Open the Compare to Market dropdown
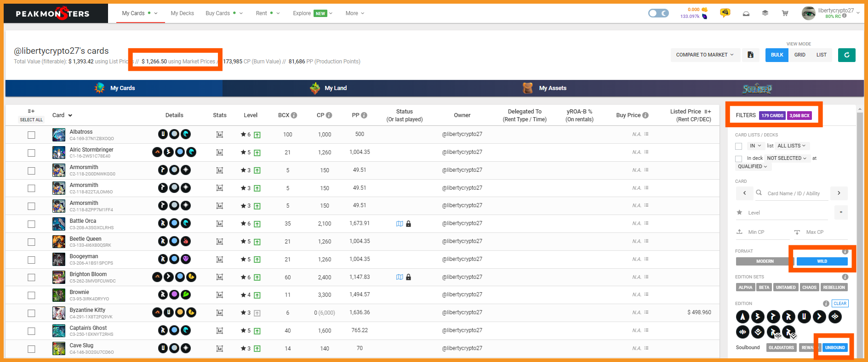This screenshot has height=362, width=868. coord(704,55)
